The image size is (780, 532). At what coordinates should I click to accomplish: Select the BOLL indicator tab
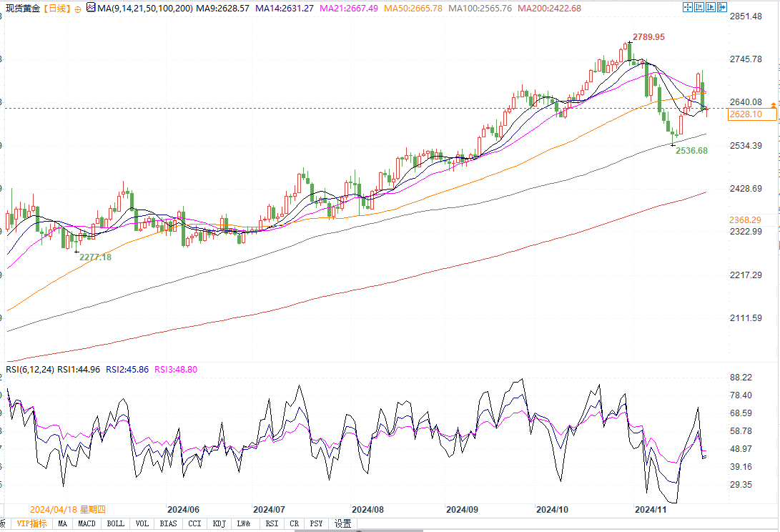coord(114,523)
